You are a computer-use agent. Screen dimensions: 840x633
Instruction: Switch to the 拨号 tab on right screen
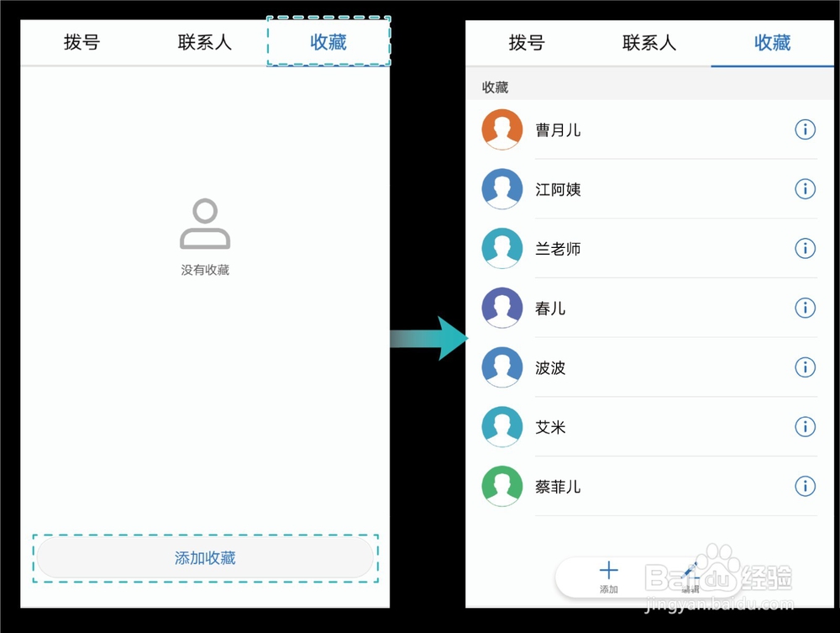[x=527, y=43]
